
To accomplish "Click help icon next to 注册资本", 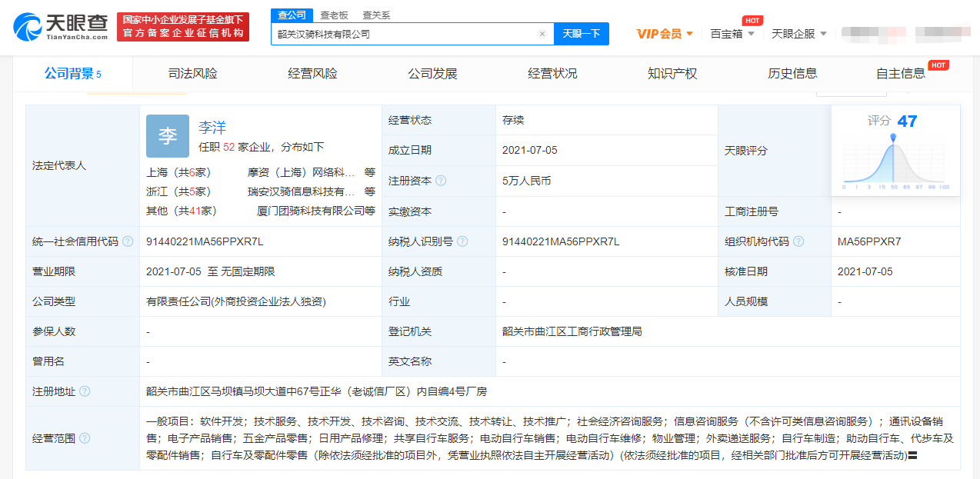I will pos(441,181).
